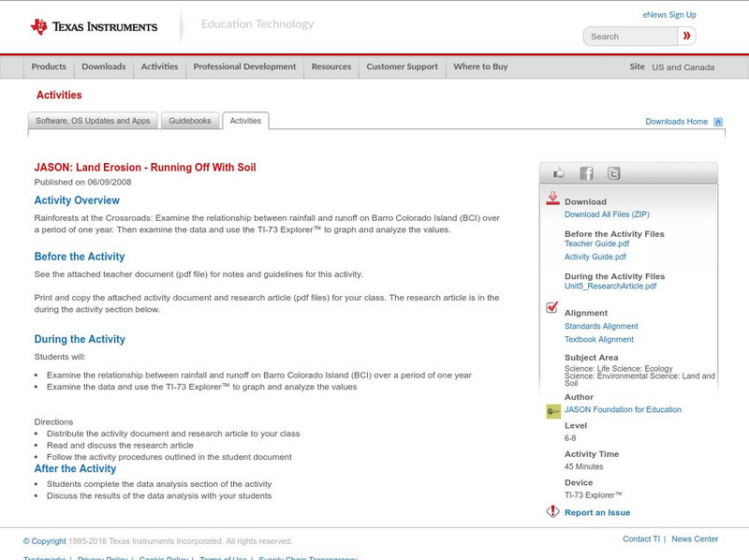749x560 pixels.
Task: Click the Copyright footer link
Action: pyautogui.click(x=44, y=541)
